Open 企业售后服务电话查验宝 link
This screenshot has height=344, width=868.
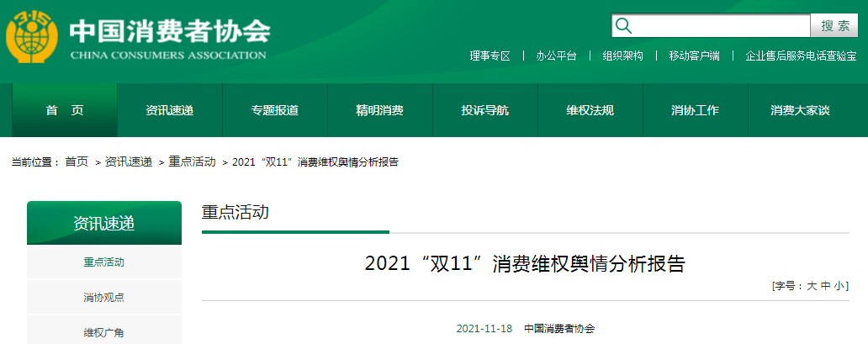pyautogui.click(x=801, y=56)
